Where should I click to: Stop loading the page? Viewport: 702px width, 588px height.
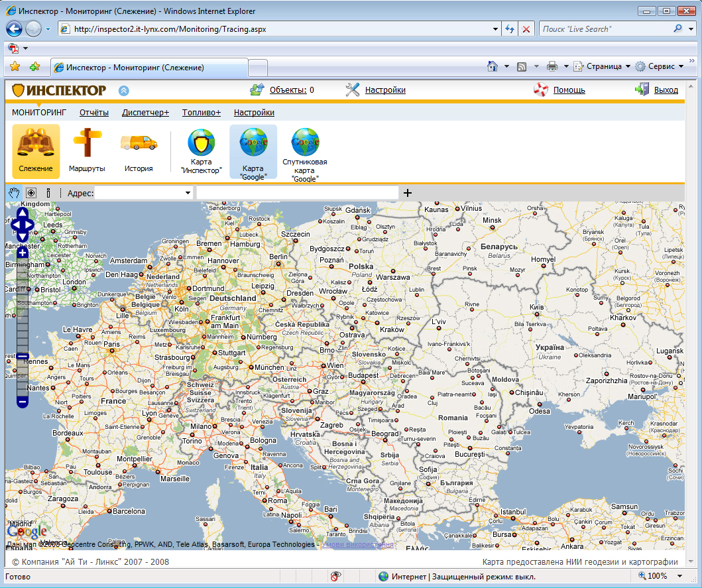526,29
